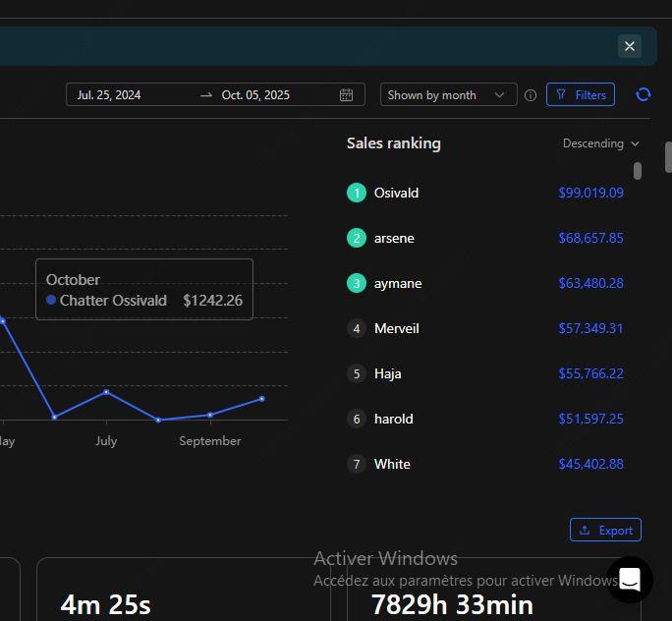Click the refresh data icon
Image resolution: width=672 pixels, height=621 pixels.
coord(644,94)
